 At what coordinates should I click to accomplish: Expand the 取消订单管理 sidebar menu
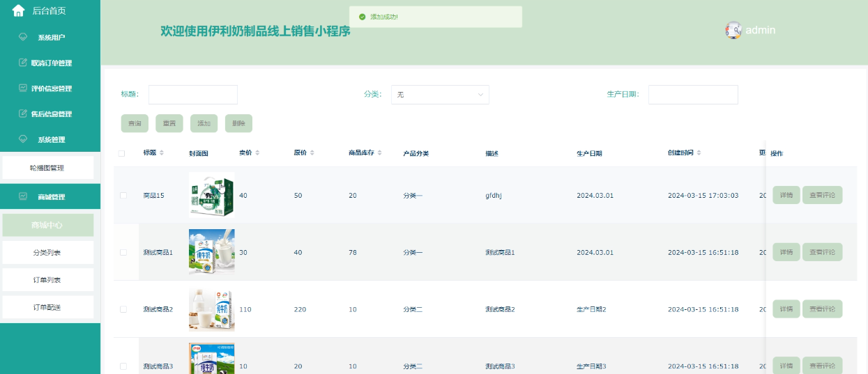click(50, 63)
